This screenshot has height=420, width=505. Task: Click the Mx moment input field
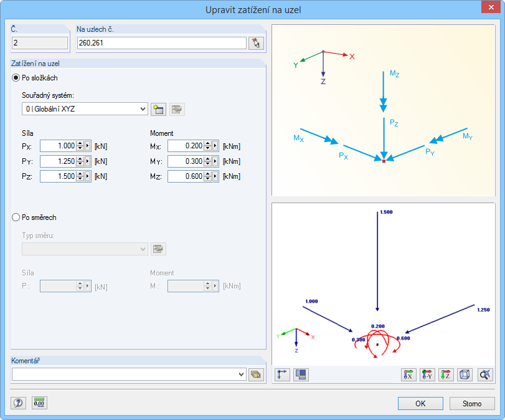click(186, 146)
